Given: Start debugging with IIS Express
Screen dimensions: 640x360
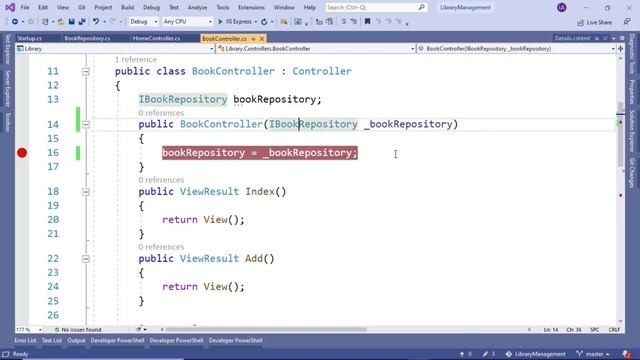Looking at the screenshot, I should pyautogui.click(x=235, y=22).
